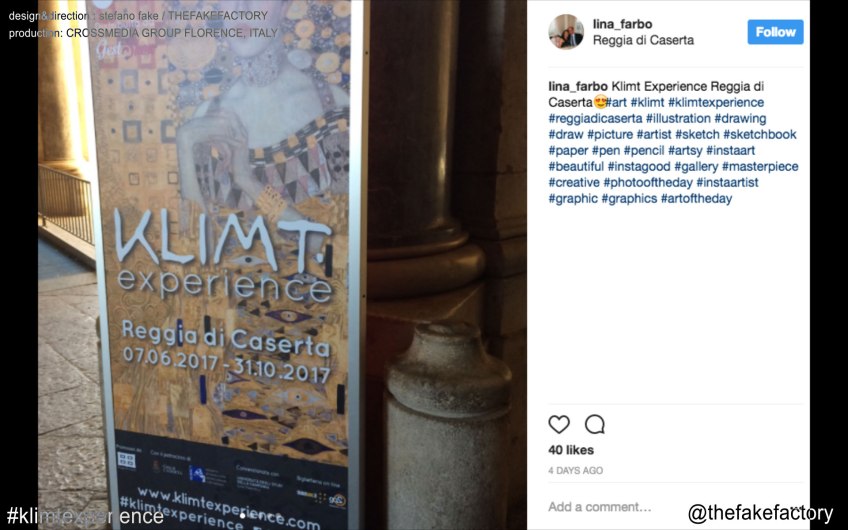Open lina_farbo's profile picture
Image resolution: width=848 pixels, height=530 pixels.
point(566,31)
